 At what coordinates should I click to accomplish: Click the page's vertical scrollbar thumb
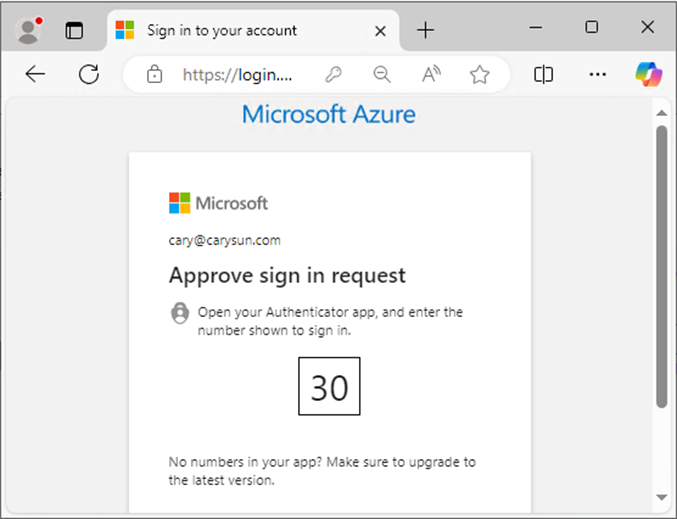[x=661, y=266]
